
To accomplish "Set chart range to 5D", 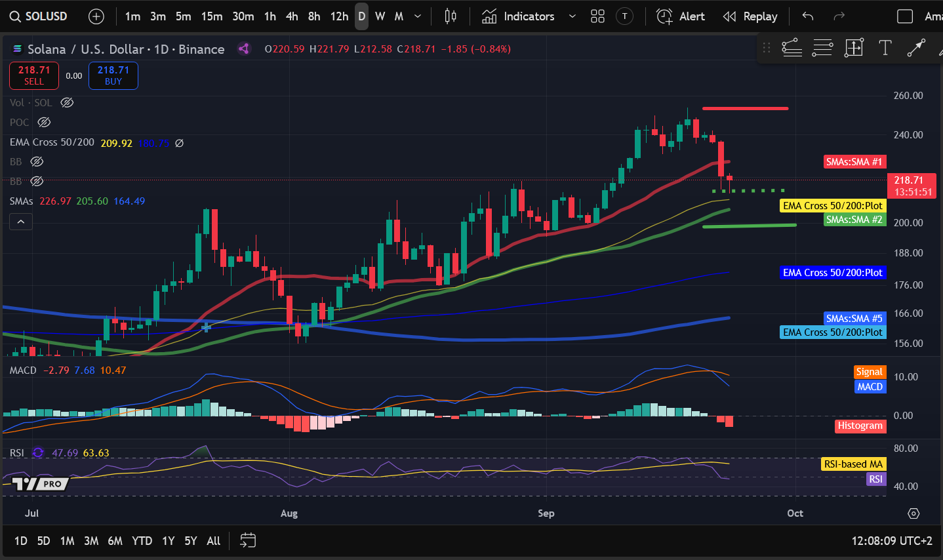I will (43, 541).
